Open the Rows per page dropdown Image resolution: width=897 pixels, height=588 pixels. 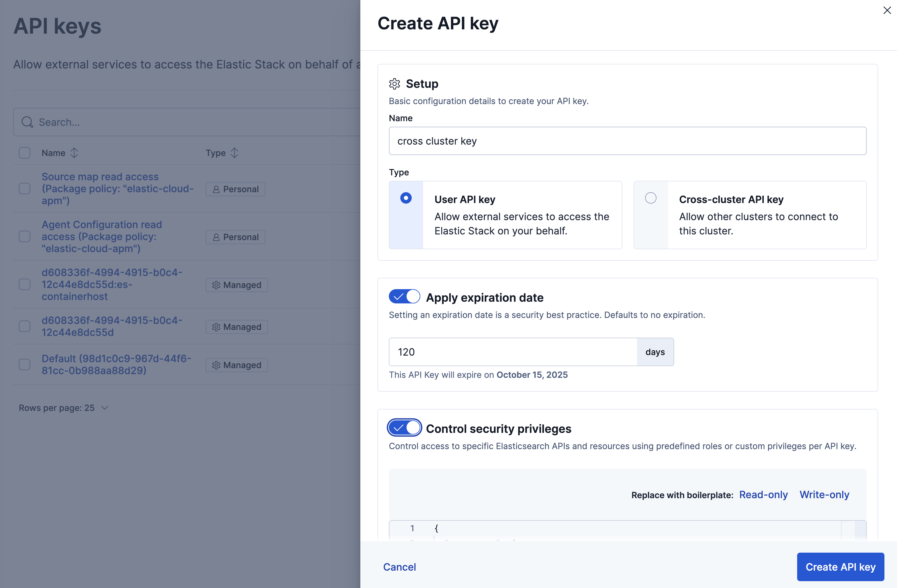63,407
